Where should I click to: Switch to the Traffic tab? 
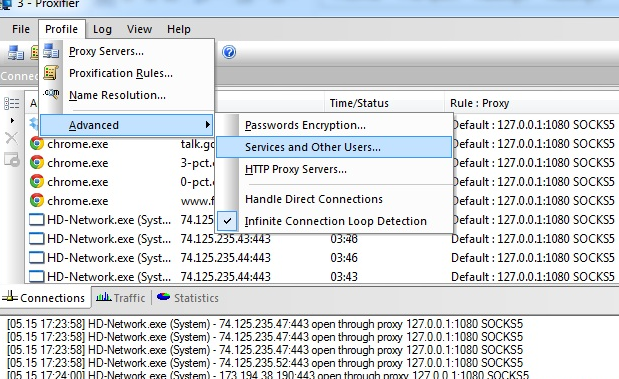[121, 298]
